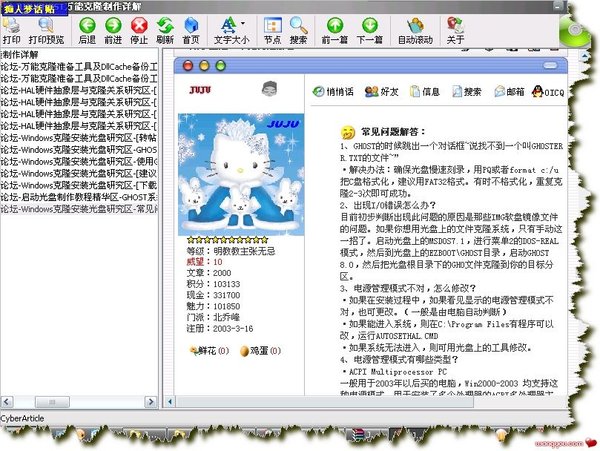600x451 pixels.
Task: Click the green dot in the post header
Action: click(x=221, y=66)
